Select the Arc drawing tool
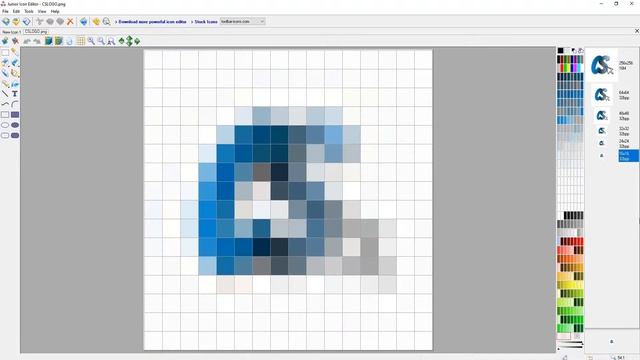 [x=15, y=104]
